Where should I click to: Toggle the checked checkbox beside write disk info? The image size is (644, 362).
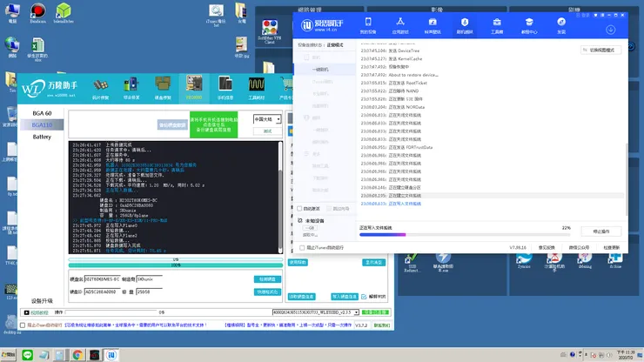(x=364, y=297)
